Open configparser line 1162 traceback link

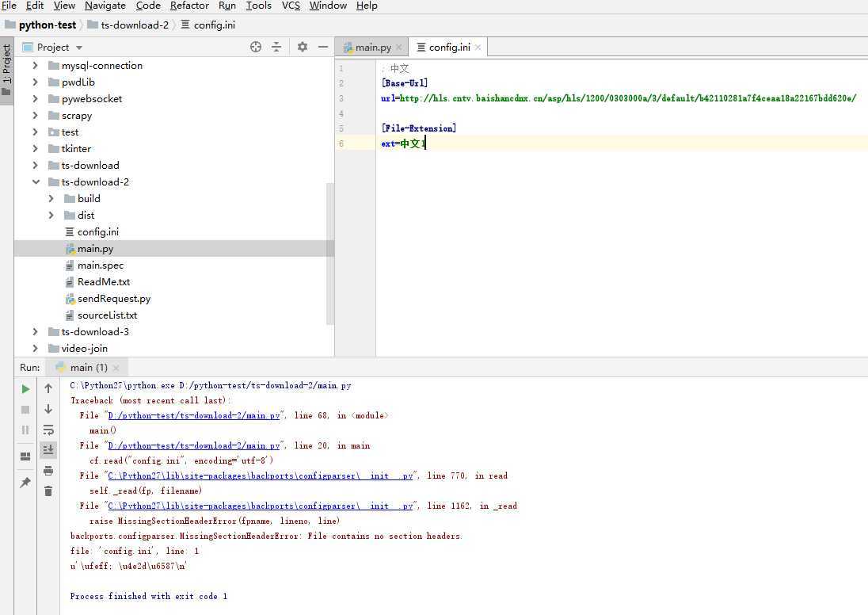point(261,506)
